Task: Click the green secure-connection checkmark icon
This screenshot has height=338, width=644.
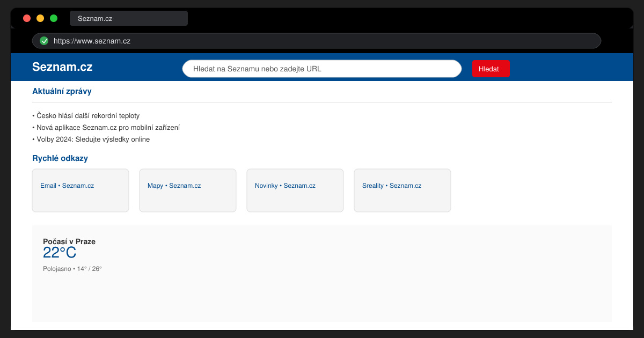Action: point(44,41)
